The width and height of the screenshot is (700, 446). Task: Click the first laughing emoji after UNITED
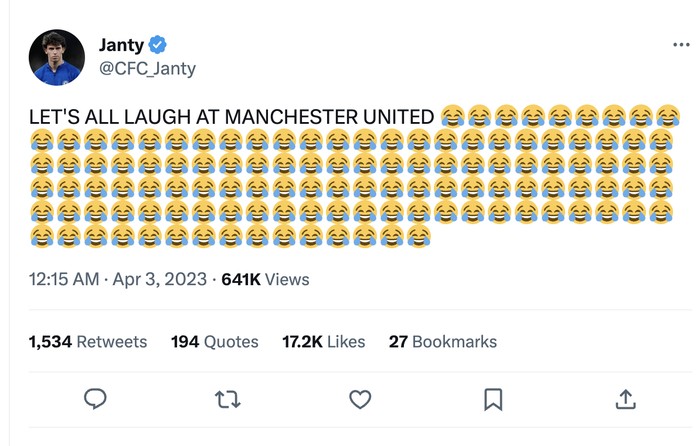tap(452, 116)
